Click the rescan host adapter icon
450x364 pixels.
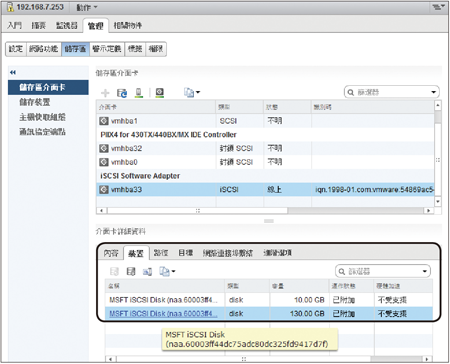139,93
